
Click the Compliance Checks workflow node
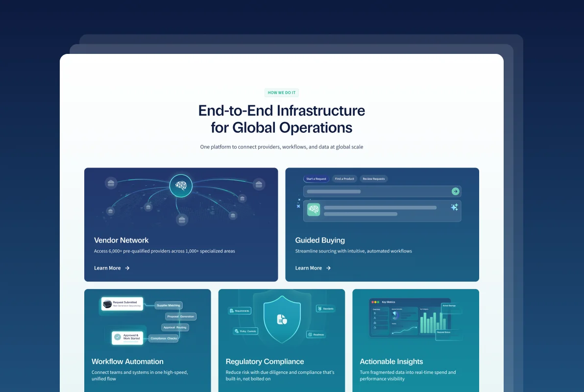pyautogui.click(x=164, y=338)
